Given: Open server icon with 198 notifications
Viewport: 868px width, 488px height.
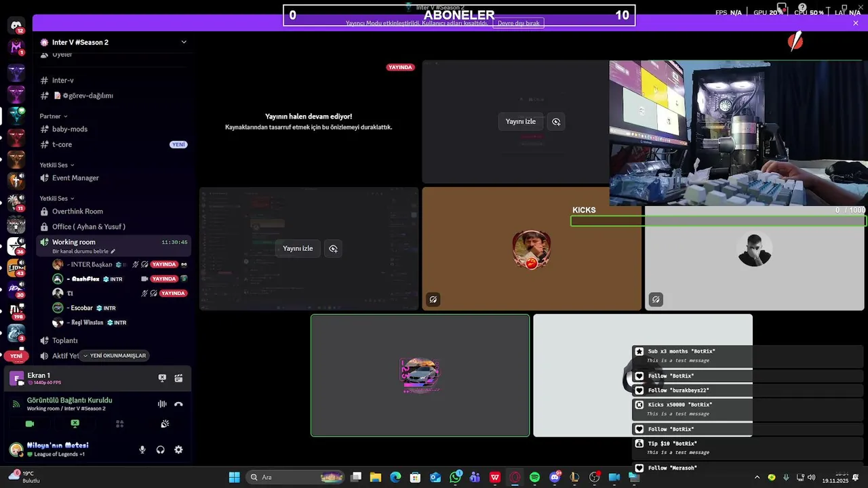Looking at the screenshot, I should point(16,312).
